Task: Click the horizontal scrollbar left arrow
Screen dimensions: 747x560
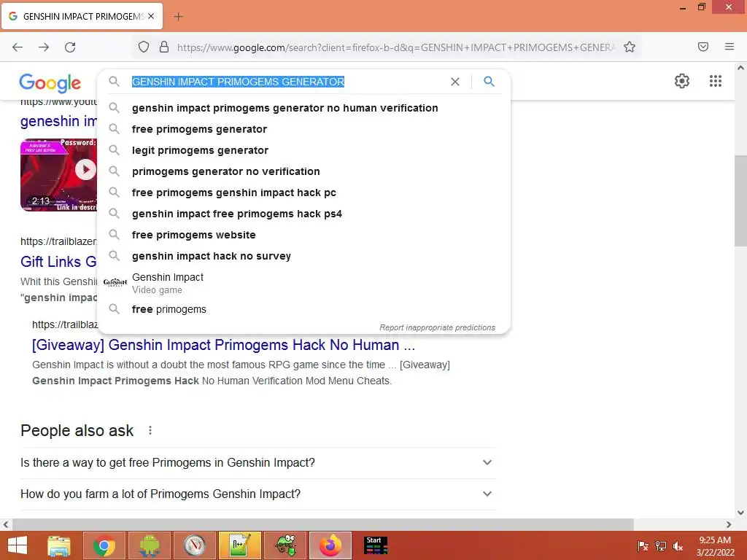Action: [x=6, y=524]
